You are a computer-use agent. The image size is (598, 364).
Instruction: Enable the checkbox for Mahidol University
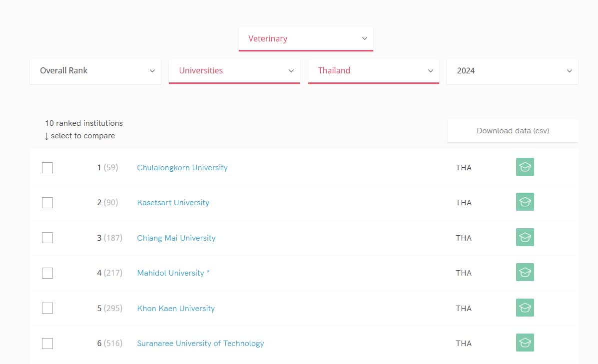tap(47, 273)
